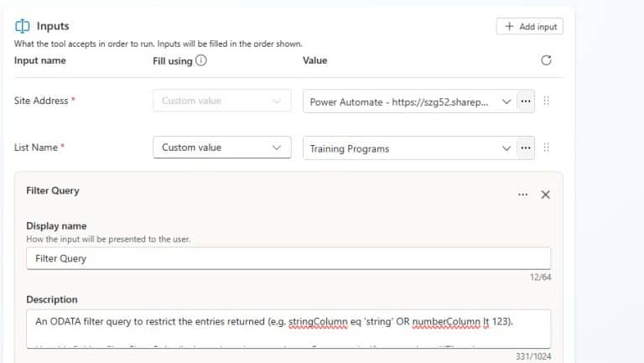644x363 pixels.
Task: Close the Filter Query panel
Action: [545, 194]
